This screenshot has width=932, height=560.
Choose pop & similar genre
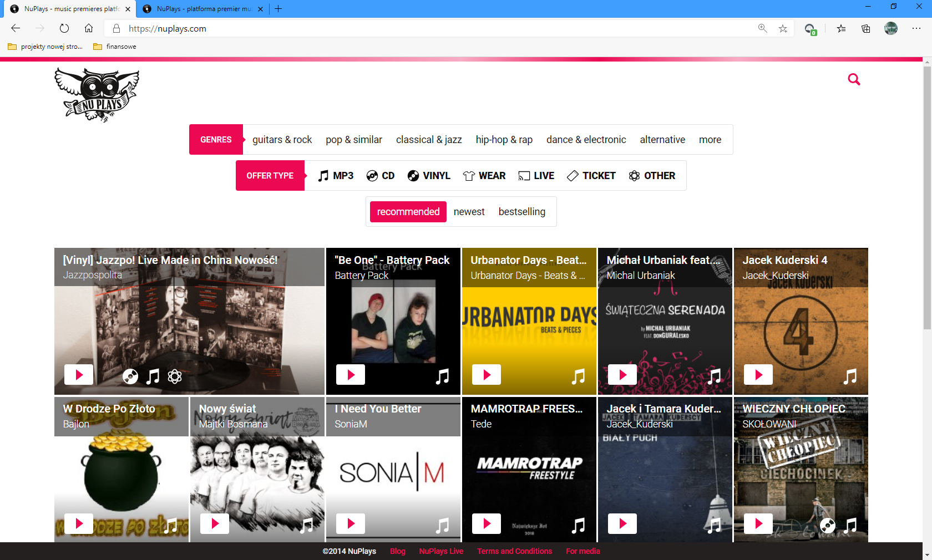[354, 140]
